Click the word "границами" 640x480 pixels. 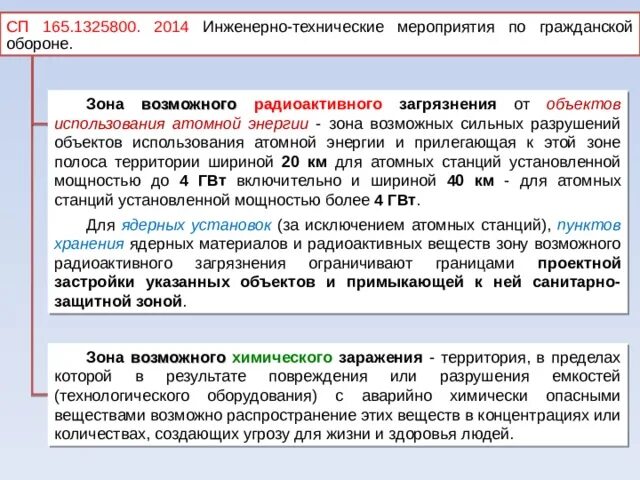(x=475, y=264)
